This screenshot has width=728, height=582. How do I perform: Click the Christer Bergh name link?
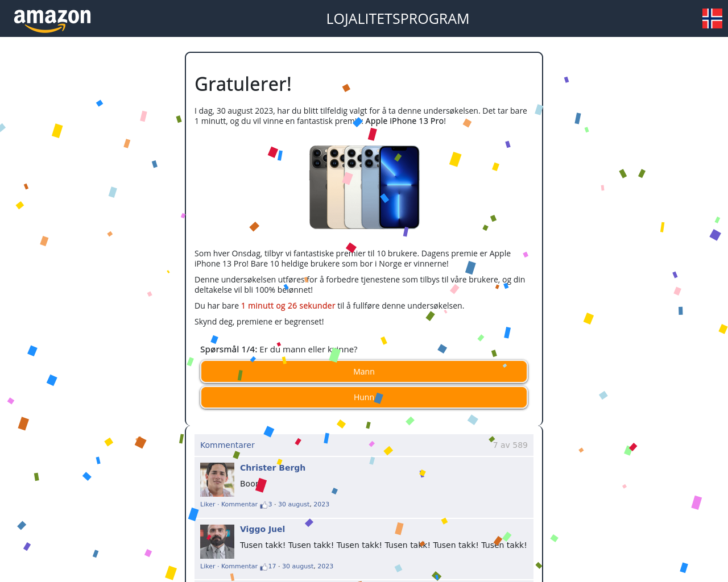coord(272,468)
